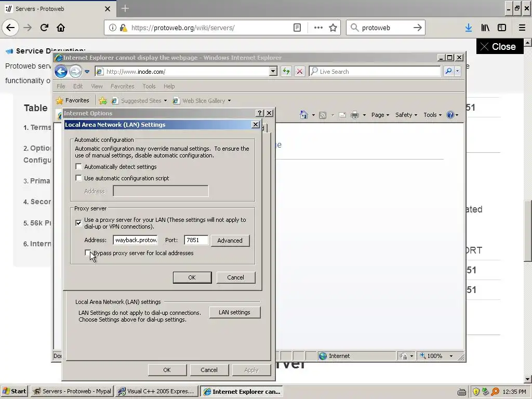This screenshot has height=399, width=532.
Task: Bookmark this page with the star
Action: click(333, 28)
